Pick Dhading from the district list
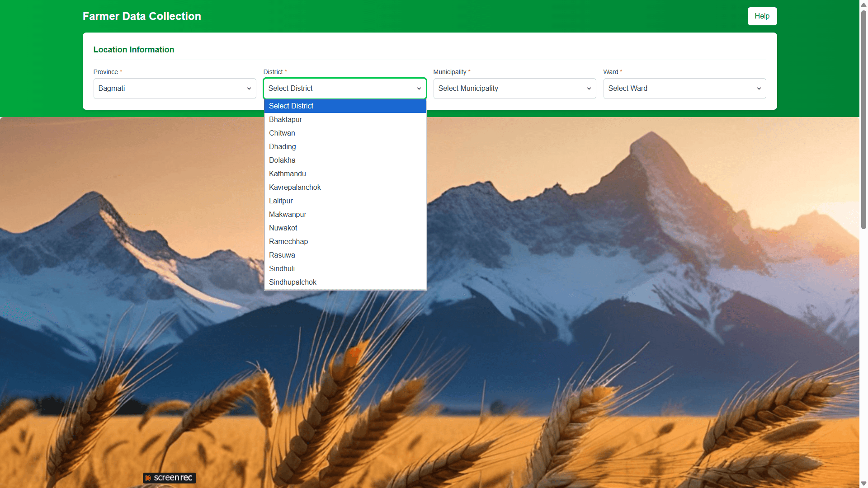Screen dimensions: 868x488 click(x=283, y=147)
